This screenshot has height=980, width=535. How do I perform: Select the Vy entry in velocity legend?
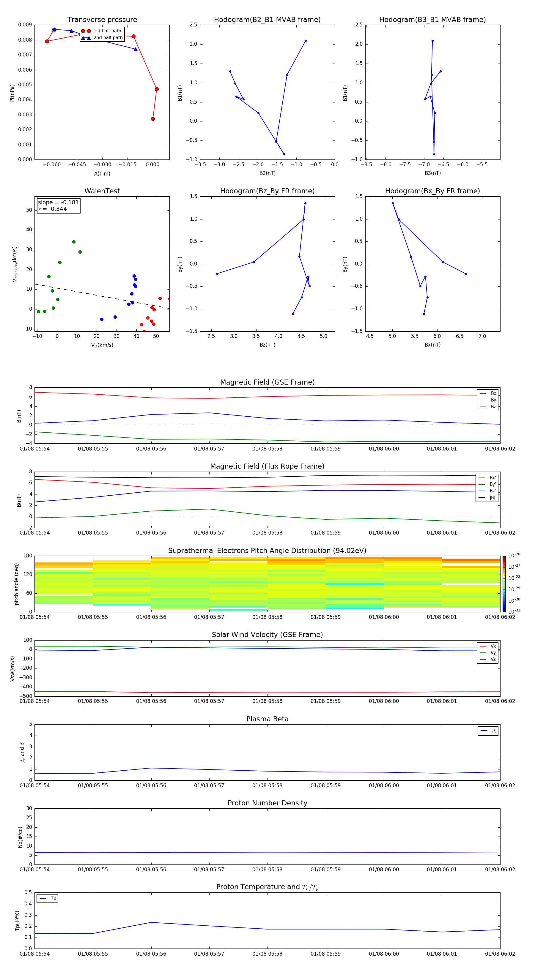pos(488,652)
